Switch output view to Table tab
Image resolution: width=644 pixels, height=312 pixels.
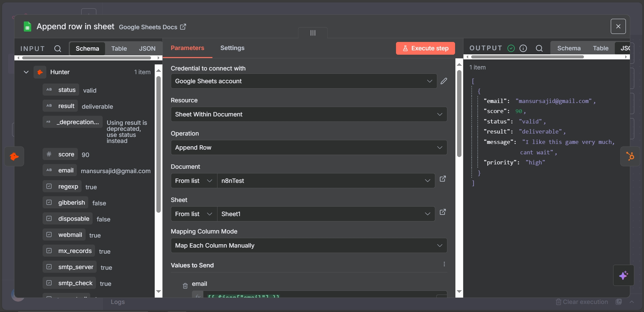(600, 48)
